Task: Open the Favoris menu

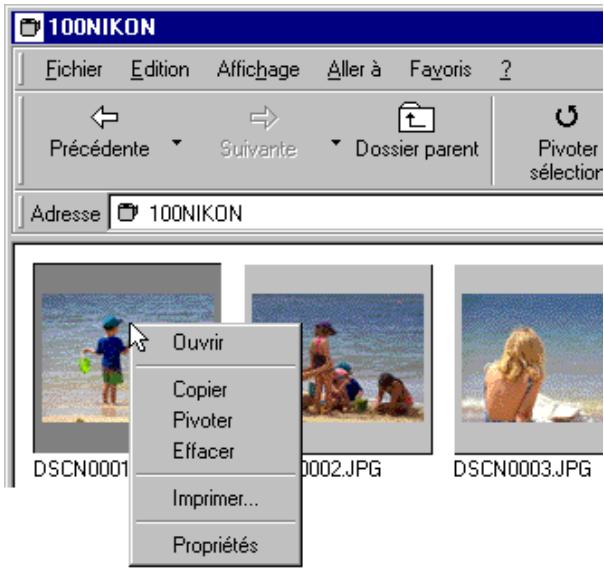Action: point(441,70)
